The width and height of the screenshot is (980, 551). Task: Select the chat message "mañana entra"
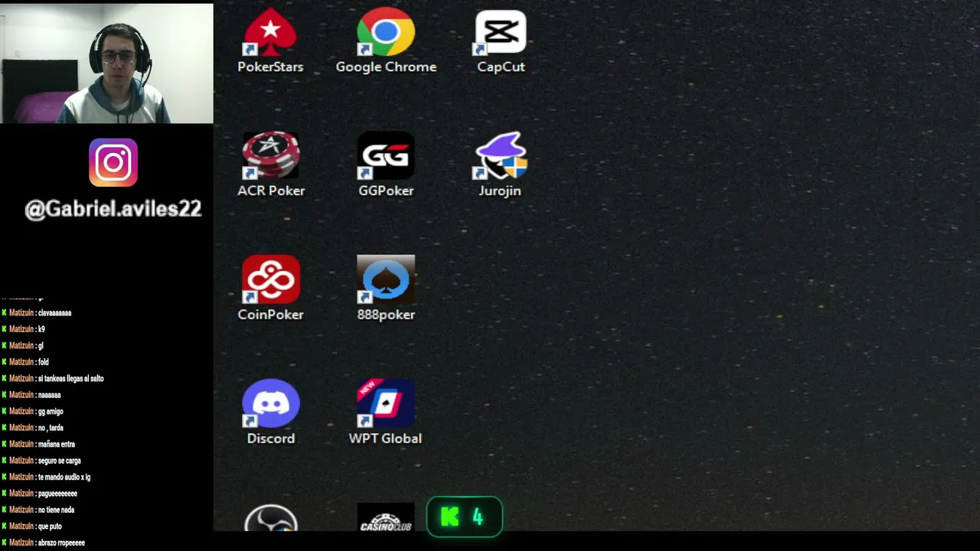(x=57, y=445)
